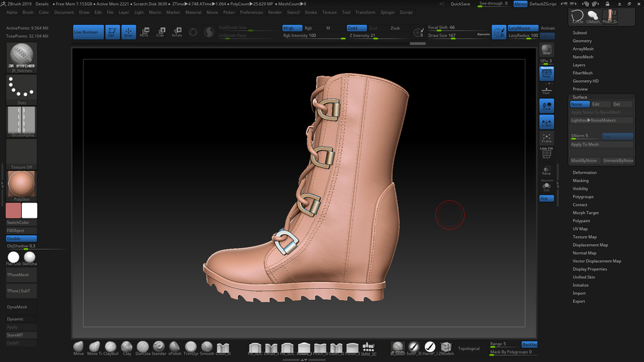Screen dimensions: 644x362
Task: Open the PolySkin material thumbnail
Action: coord(22,185)
